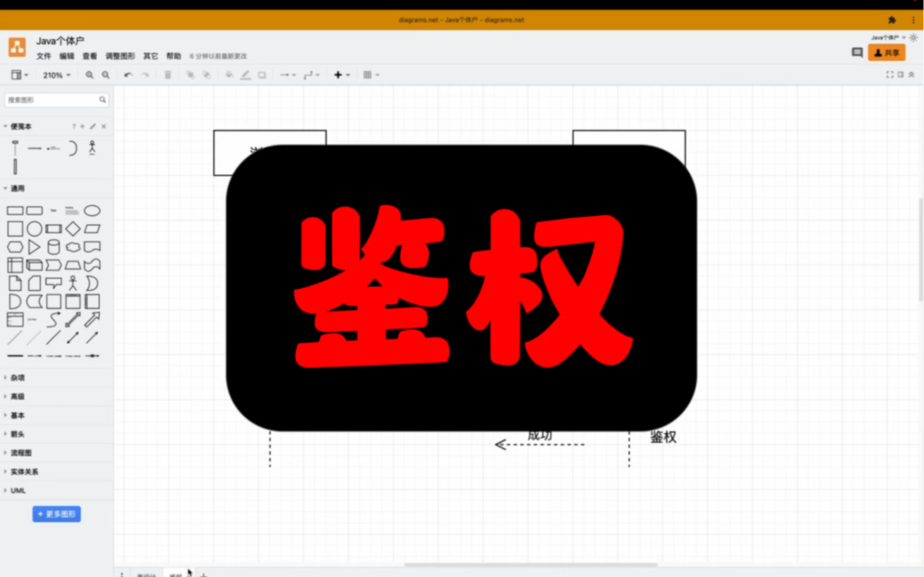Open the connection arrow style dropdown

288,75
